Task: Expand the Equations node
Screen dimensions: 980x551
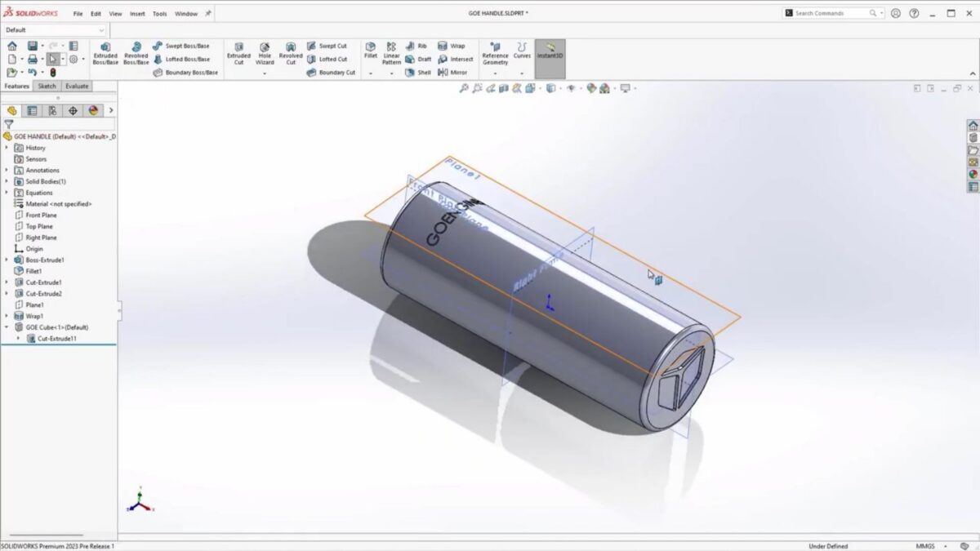Action: [7, 193]
